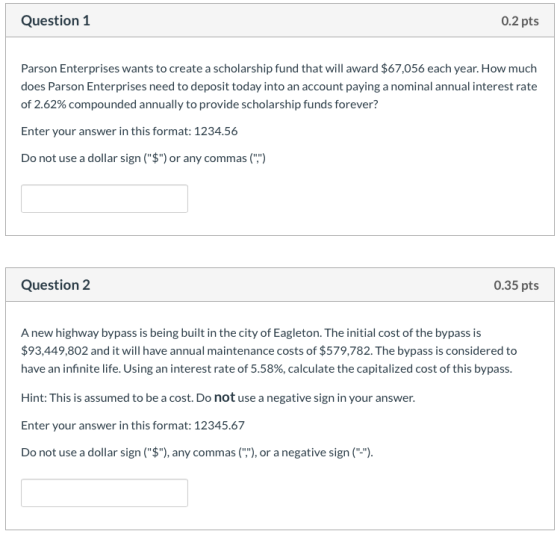The height and width of the screenshot is (534, 560).
Task: Click the Parson Enterprises scholarship question text
Action: 279,86
